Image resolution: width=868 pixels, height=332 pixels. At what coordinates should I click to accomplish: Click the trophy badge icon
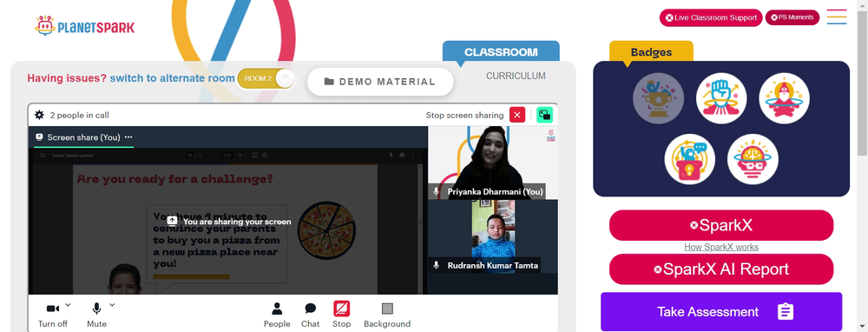658,99
